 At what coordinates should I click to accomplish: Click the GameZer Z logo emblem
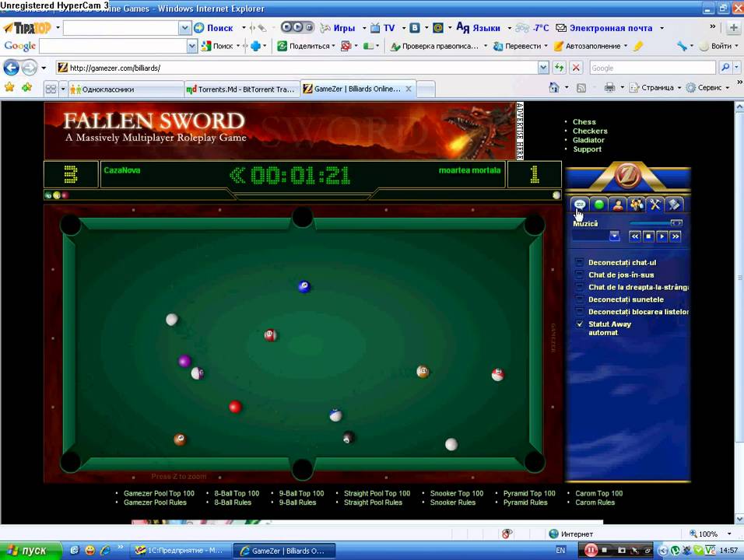(628, 176)
